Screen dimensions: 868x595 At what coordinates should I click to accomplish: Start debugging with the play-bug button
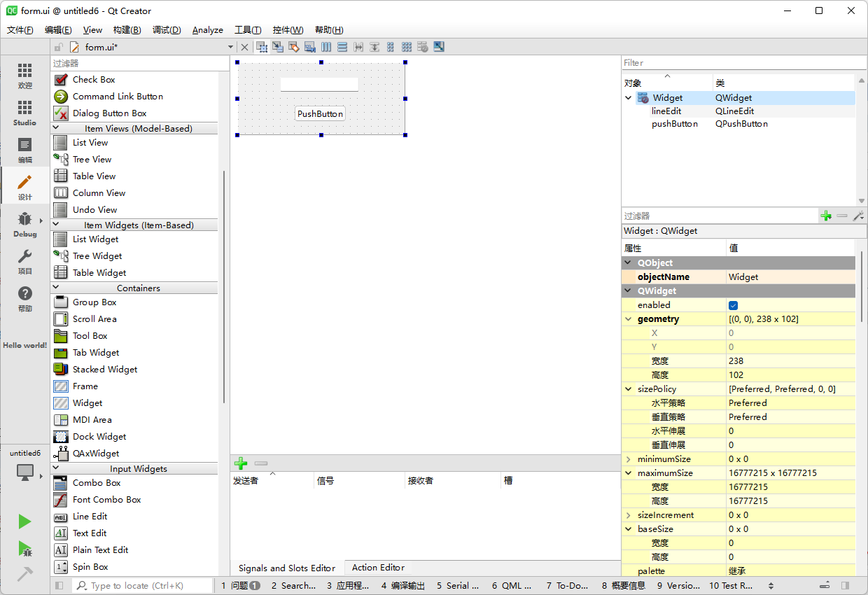pos(25,548)
